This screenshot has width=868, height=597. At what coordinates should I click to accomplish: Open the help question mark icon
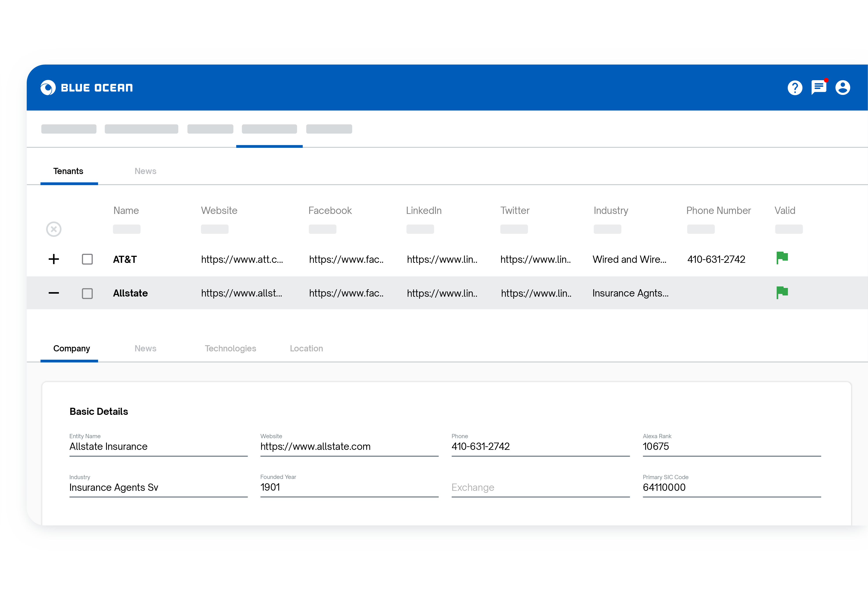pyautogui.click(x=795, y=88)
